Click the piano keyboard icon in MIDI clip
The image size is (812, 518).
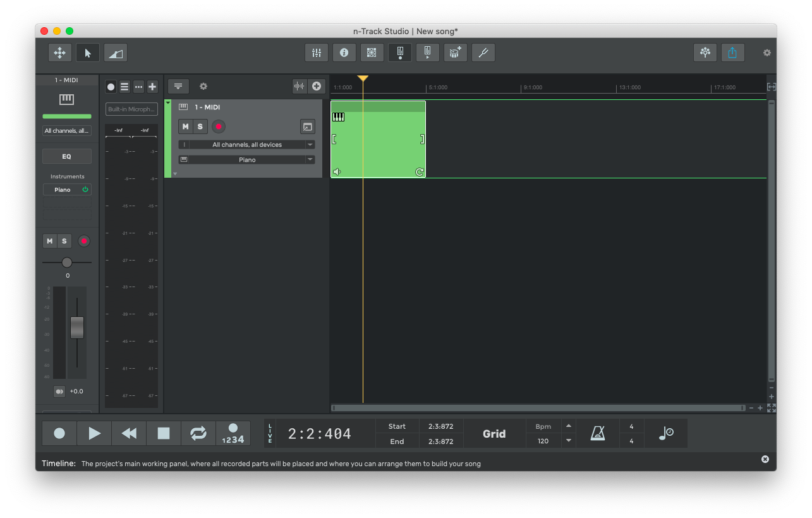coord(339,117)
